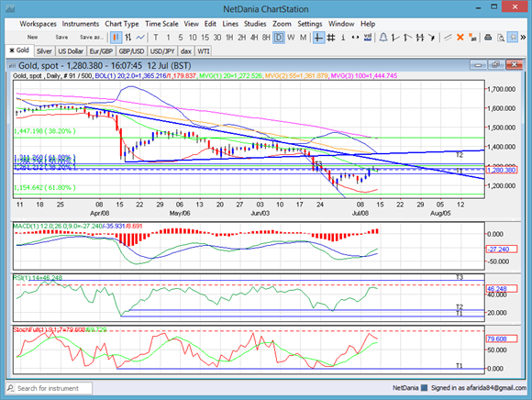Switch to the dax tab
This screenshot has height=400, width=532.
click(186, 51)
